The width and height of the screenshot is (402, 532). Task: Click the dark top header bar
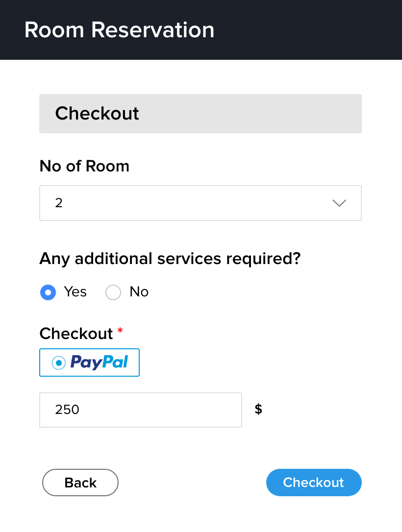tap(304, 30)
